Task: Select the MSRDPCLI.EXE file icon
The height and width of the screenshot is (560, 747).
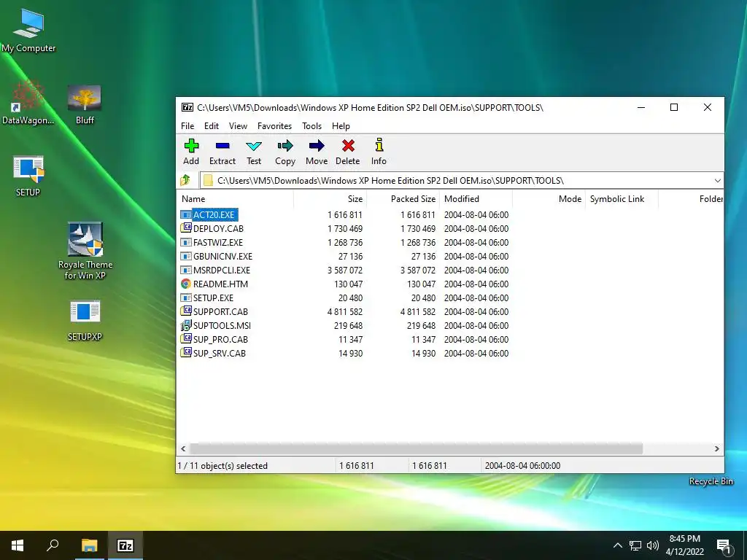Action: pyautogui.click(x=186, y=270)
